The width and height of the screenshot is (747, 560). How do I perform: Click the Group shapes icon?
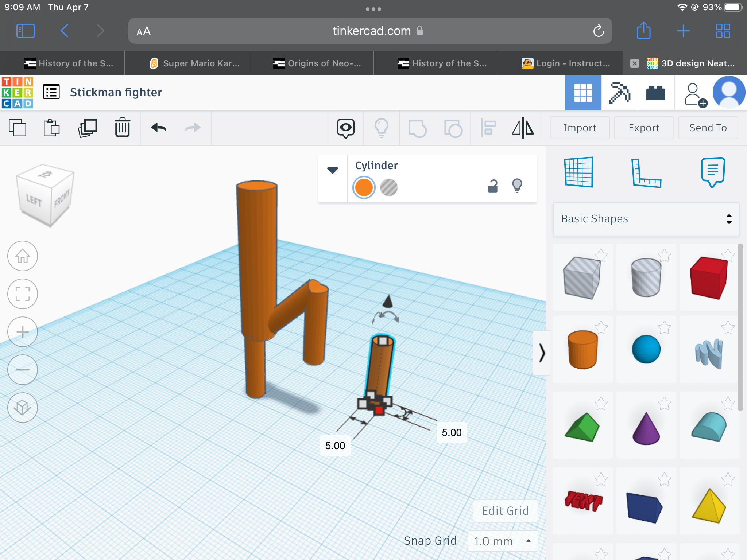pos(417,128)
